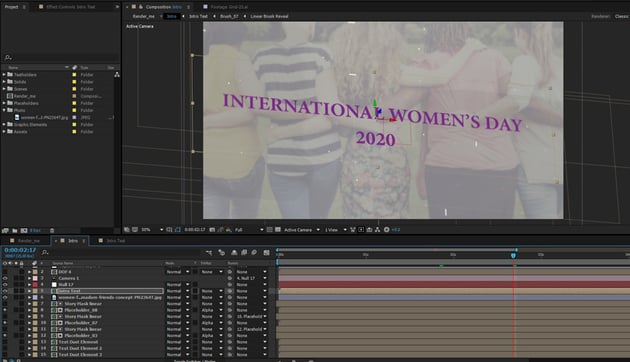Image resolution: width=630 pixels, height=362 pixels.
Task: Click the Comp Flowchart icon in viewer footer
Action: point(377,230)
